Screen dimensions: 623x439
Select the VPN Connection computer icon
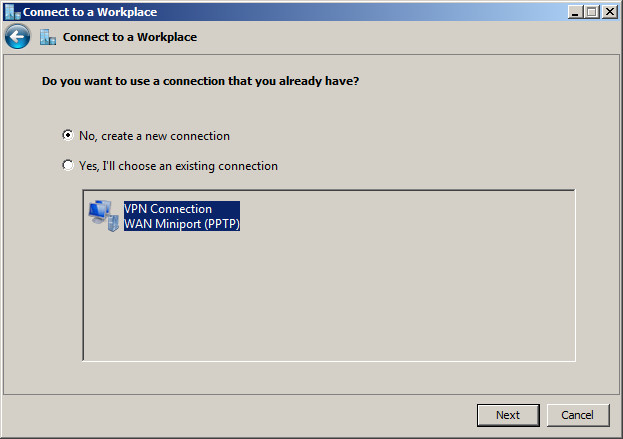point(103,216)
